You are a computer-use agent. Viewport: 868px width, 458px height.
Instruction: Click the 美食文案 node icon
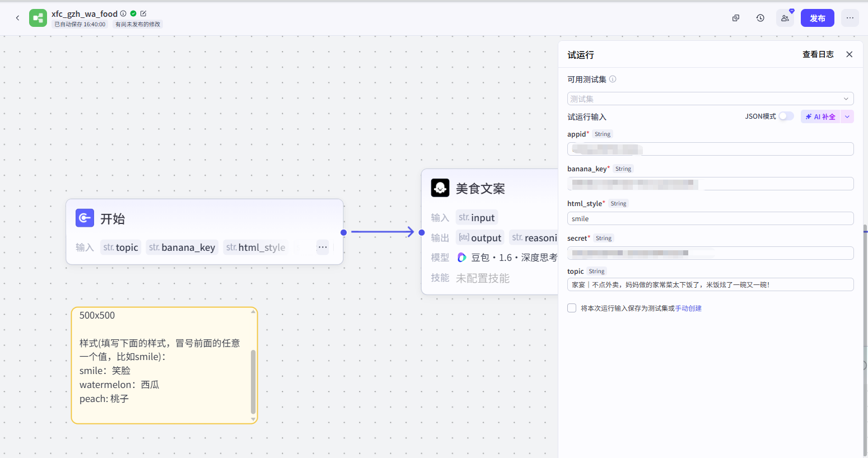point(440,188)
